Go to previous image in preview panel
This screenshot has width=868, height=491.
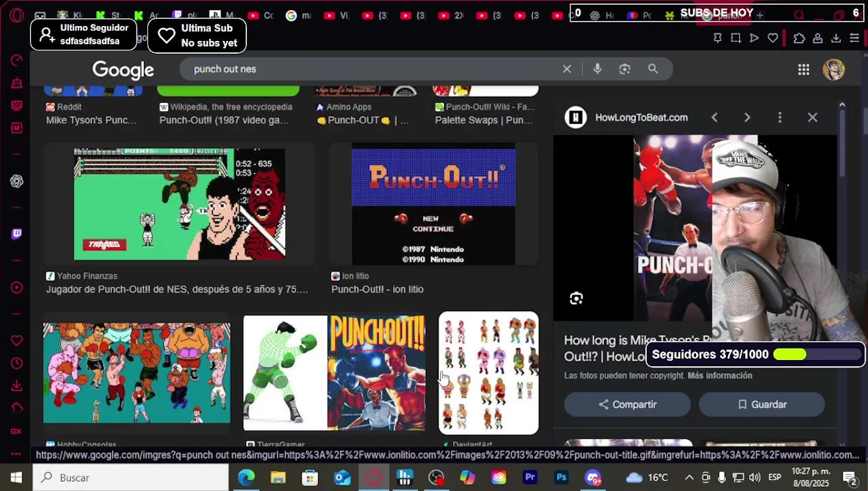(714, 117)
